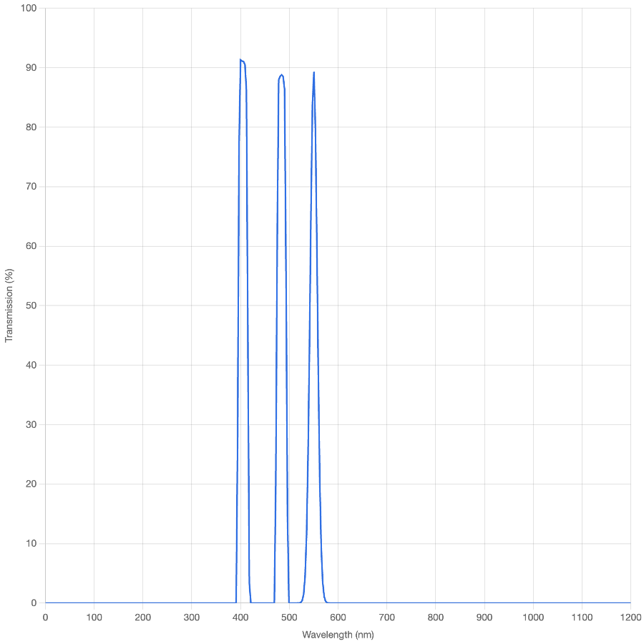Click the 100 mark on the vertical axis
The image size is (644, 644).
pos(29,9)
